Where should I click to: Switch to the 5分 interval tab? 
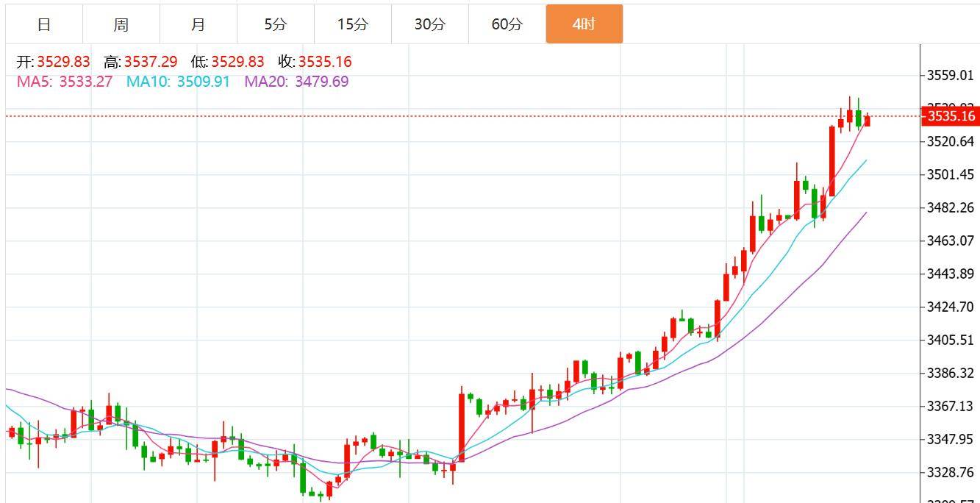click(276, 24)
